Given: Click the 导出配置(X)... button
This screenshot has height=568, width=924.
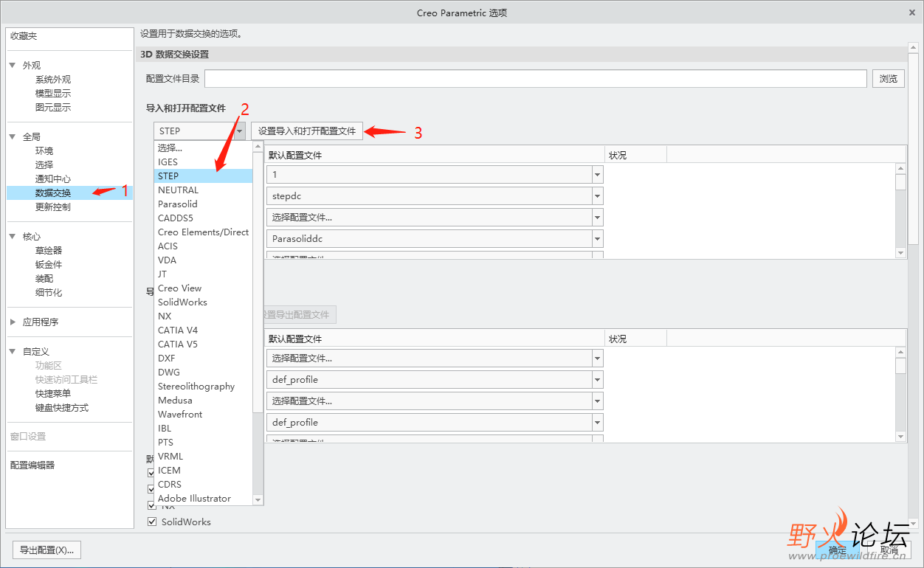Looking at the screenshot, I should (47, 550).
